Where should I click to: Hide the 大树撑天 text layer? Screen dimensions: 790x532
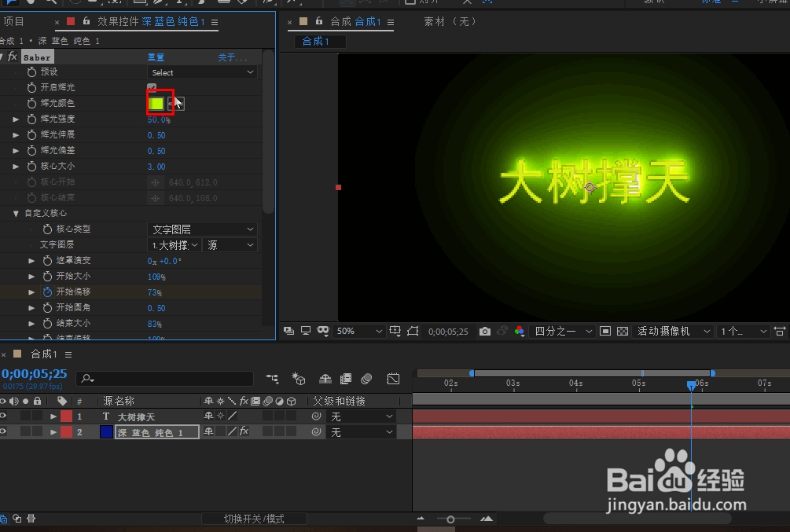(x=3, y=416)
